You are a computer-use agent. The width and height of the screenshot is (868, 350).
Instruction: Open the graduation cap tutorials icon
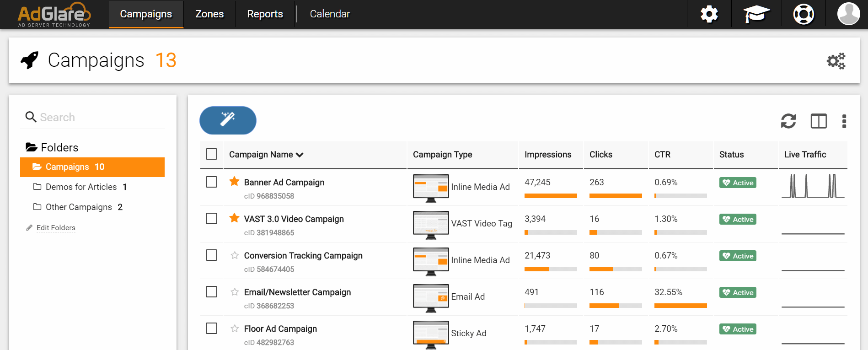[756, 14]
